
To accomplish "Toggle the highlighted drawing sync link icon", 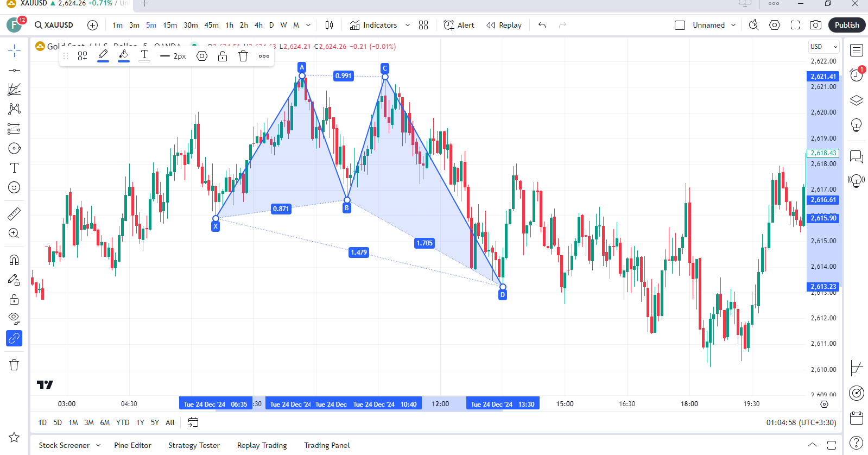I will [14, 338].
